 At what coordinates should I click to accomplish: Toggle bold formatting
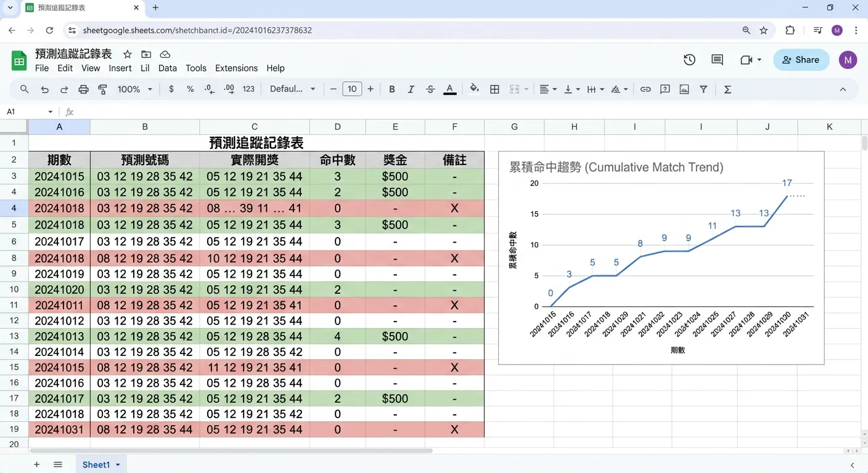tap(392, 89)
